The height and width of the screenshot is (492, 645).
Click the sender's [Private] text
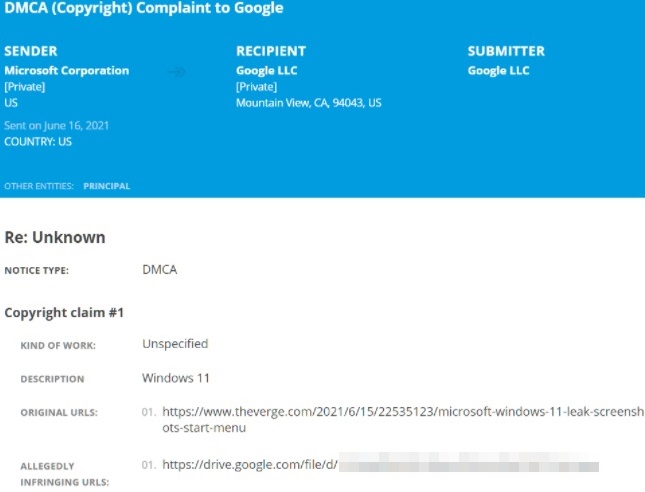25,87
